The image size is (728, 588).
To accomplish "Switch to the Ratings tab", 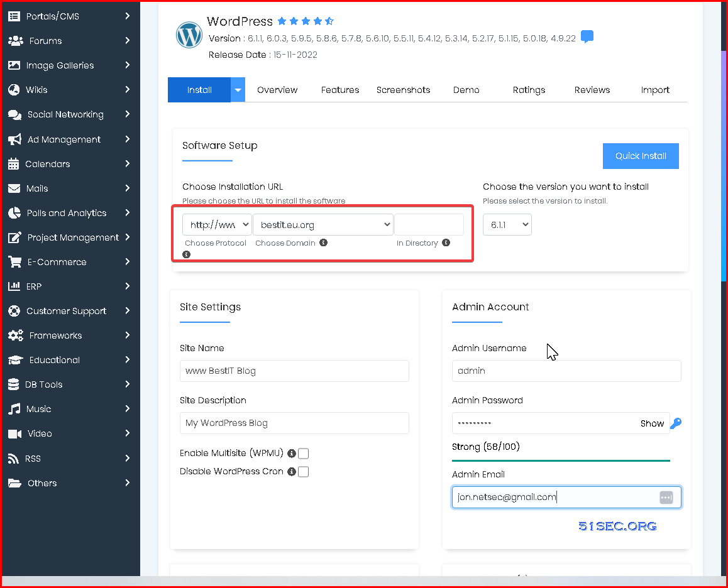I will (529, 90).
